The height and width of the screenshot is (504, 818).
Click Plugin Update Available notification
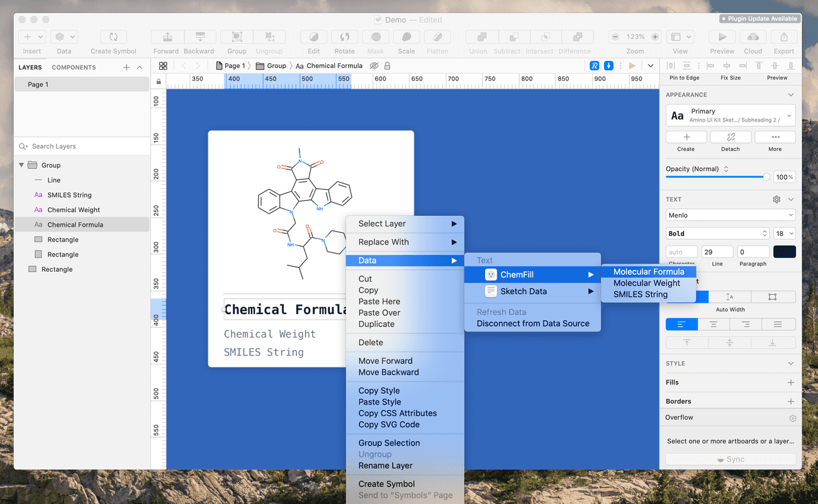pos(759,19)
